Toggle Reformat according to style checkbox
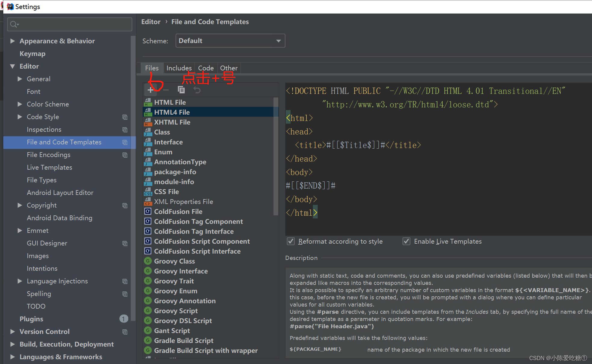Viewport: 592px width, 364px height. click(x=291, y=241)
